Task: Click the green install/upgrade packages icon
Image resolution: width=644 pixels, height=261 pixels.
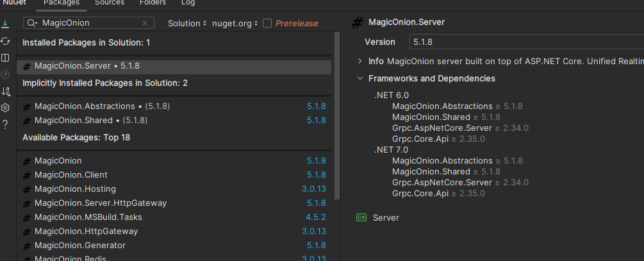Action: [x=5, y=24]
